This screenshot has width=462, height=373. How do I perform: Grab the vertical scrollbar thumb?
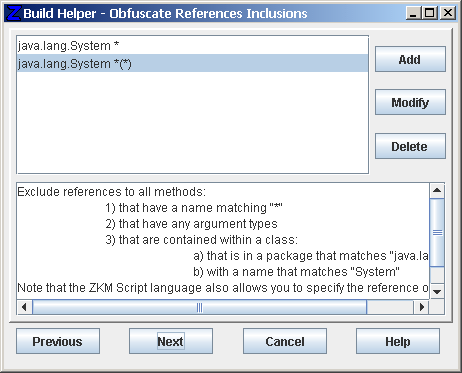(x=437, y=233)
